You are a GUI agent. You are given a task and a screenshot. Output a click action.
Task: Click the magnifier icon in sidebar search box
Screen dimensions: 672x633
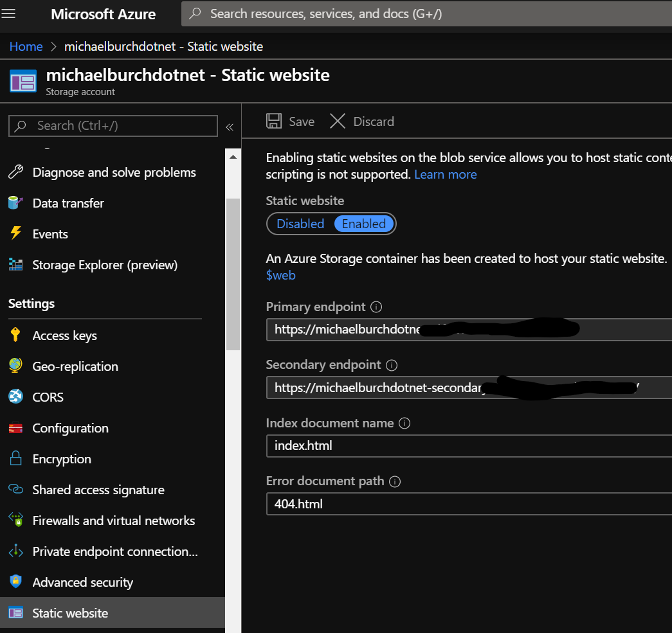(x=20, y=126)
